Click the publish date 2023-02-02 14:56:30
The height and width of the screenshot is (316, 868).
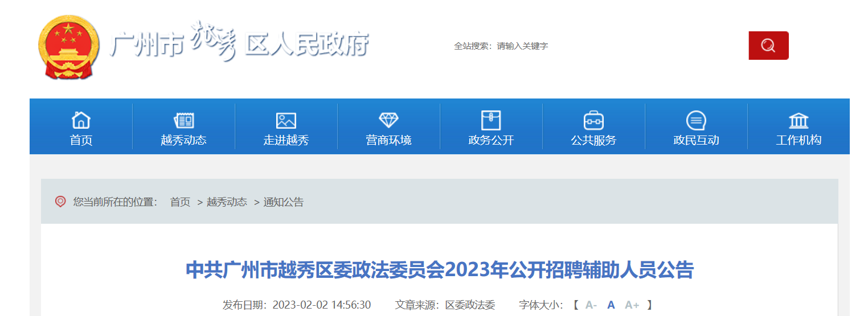[x=321, y=305]
